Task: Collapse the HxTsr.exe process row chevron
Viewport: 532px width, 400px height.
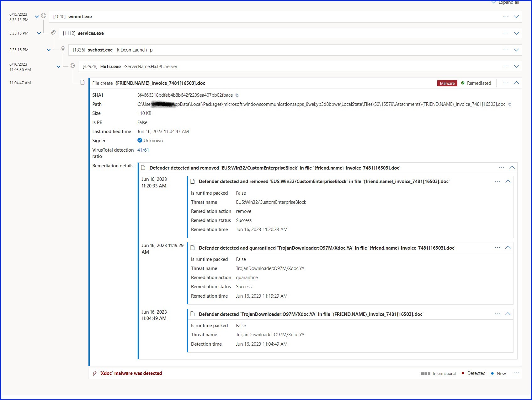Action: pos(517,66)
